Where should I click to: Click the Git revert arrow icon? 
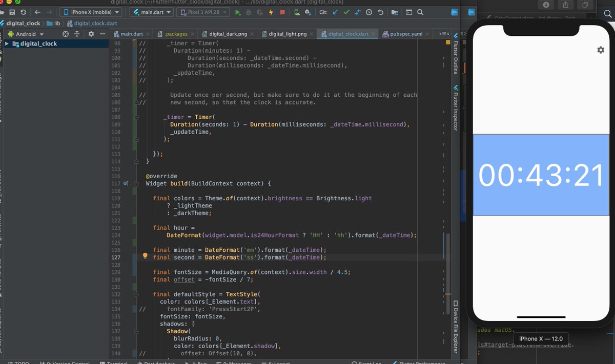pos(380,12)
